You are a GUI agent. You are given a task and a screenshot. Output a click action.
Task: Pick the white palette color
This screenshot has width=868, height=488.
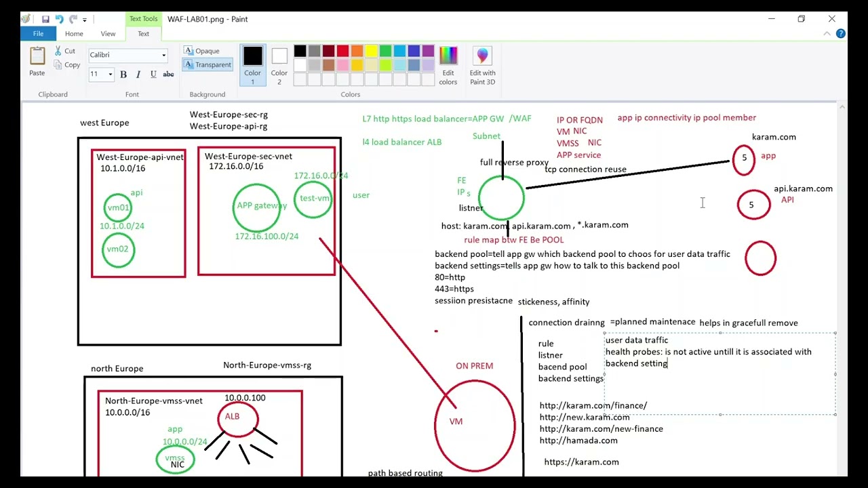click(x=300, y=65)
